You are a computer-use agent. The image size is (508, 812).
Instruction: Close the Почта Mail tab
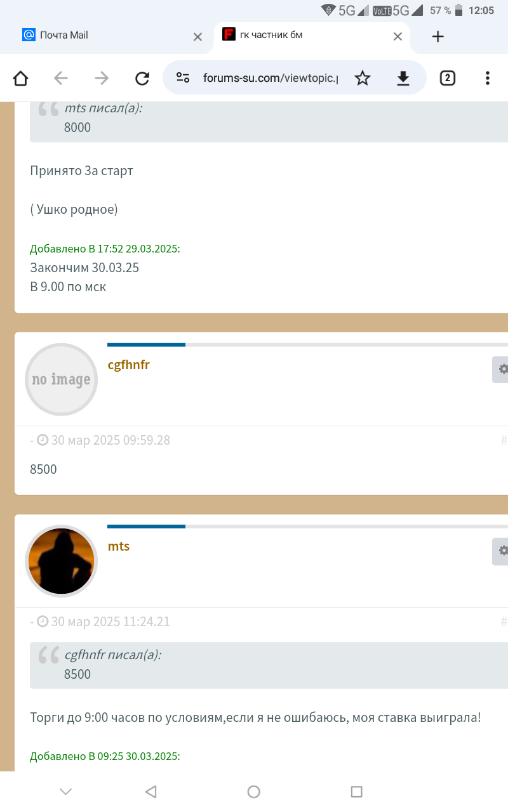[197, 37]
